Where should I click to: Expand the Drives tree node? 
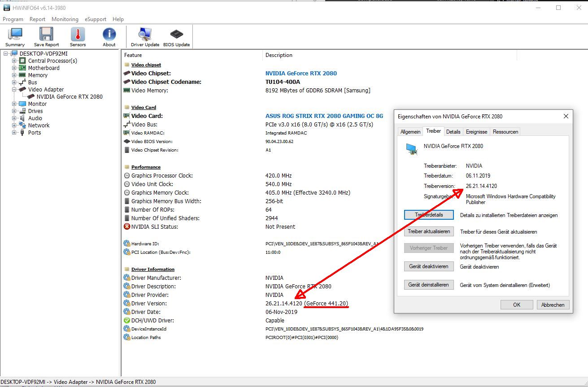pos(14,111)
